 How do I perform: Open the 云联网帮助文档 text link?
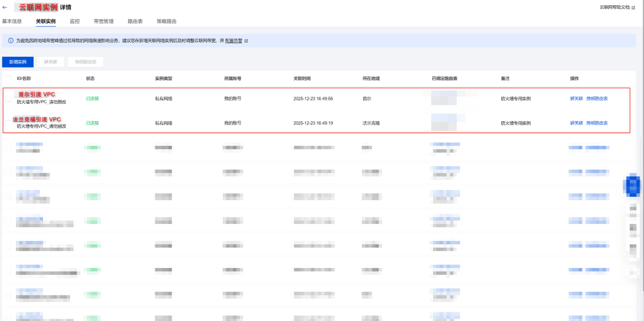point(614,8)
